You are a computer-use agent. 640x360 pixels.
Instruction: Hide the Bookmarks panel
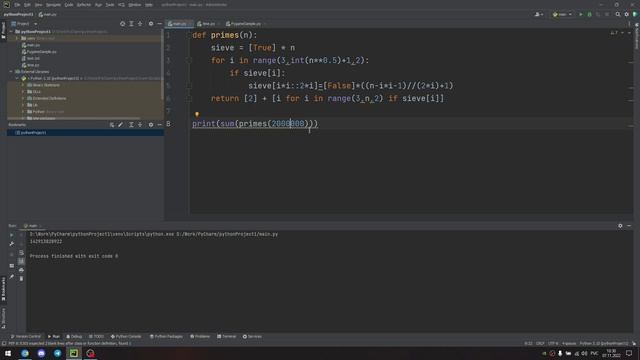[160, 124]
